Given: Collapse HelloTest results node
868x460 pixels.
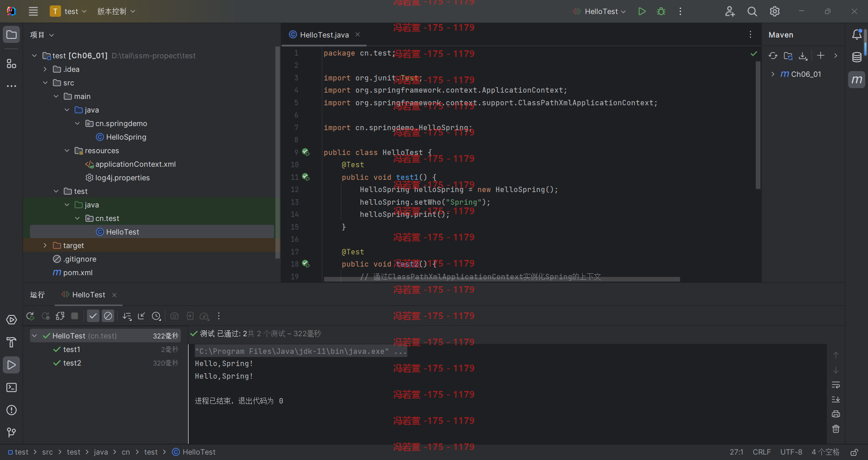Looking at the screenshot, I should [x=34, y=336].
